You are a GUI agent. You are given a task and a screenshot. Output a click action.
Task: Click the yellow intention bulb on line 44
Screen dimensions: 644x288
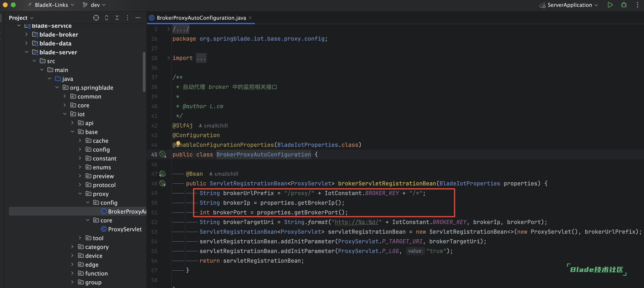pos(178,144)
